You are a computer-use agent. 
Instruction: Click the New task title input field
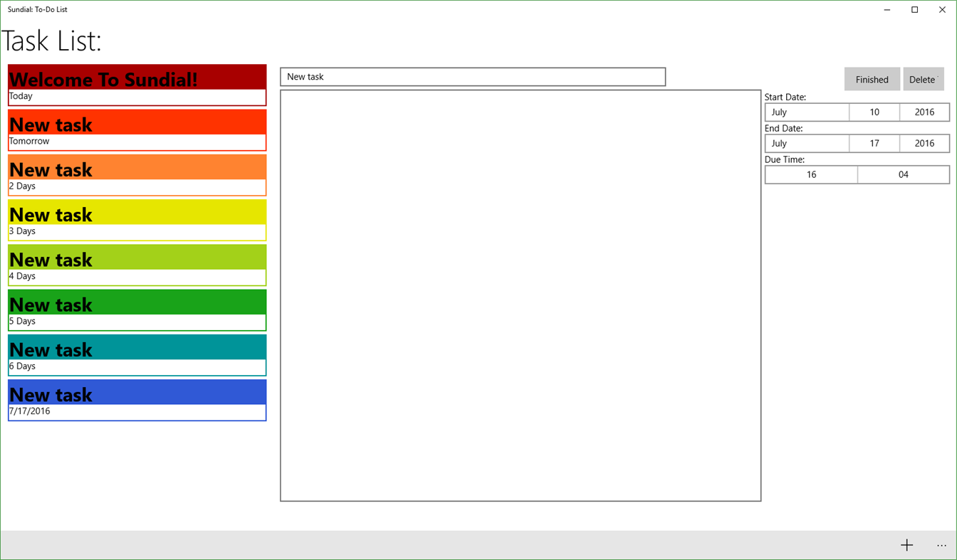pyautogui.click(x=472, y=76)
